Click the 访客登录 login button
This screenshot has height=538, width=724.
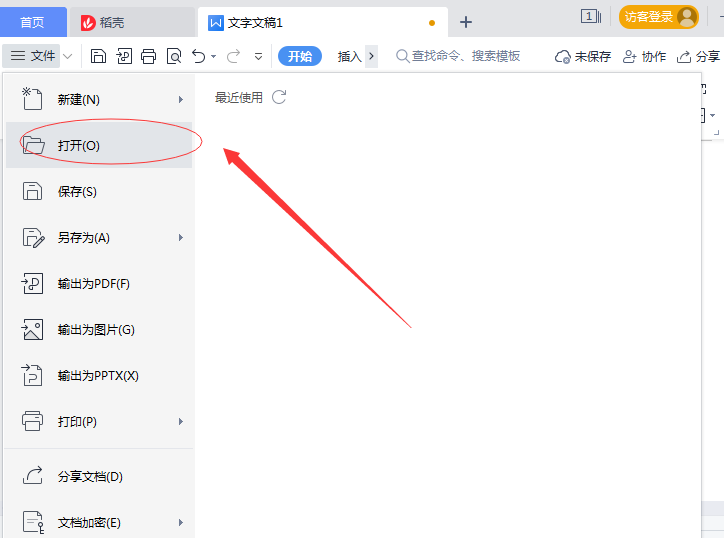click(658, 17)
